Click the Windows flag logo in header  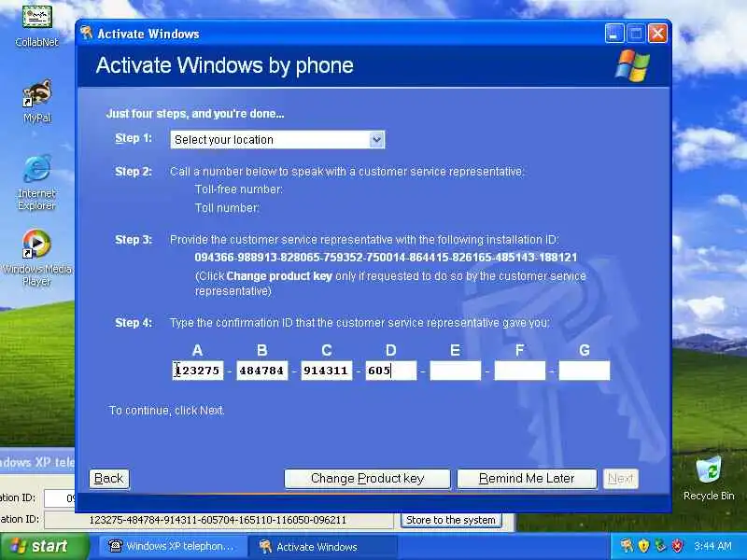click(x=632, y=65)
